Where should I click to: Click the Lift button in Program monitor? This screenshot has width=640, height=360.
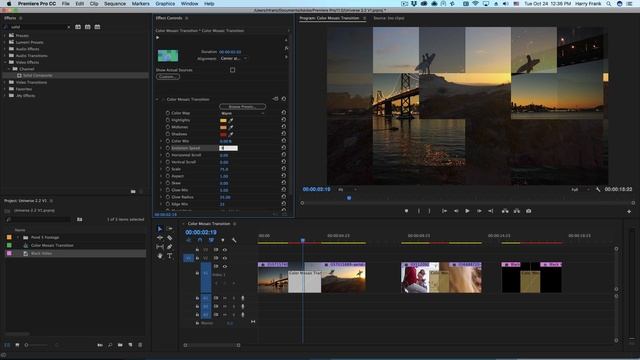[x=505, y=211]
